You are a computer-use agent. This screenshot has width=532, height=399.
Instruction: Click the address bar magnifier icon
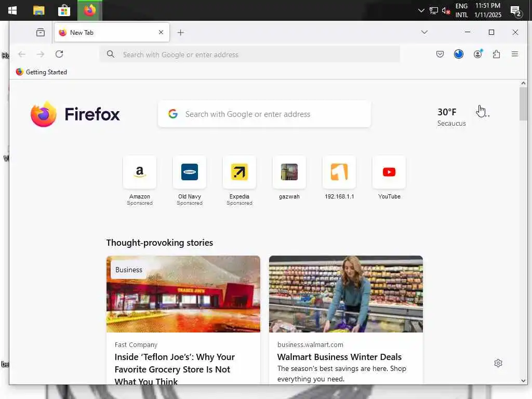(111, 54)
